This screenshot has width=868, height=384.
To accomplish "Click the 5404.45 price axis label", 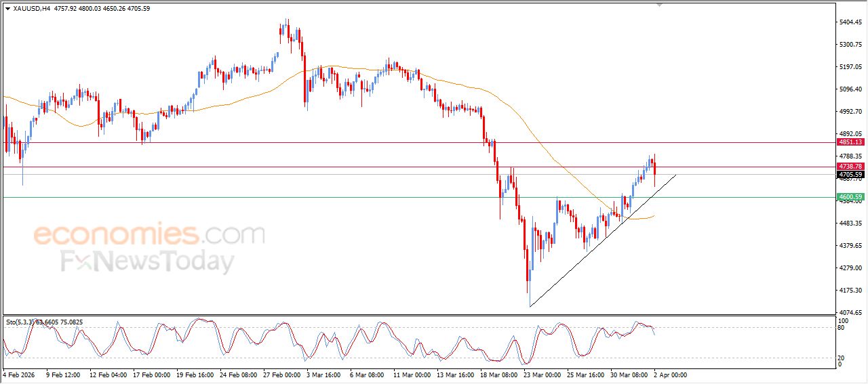I will (850, 22).
